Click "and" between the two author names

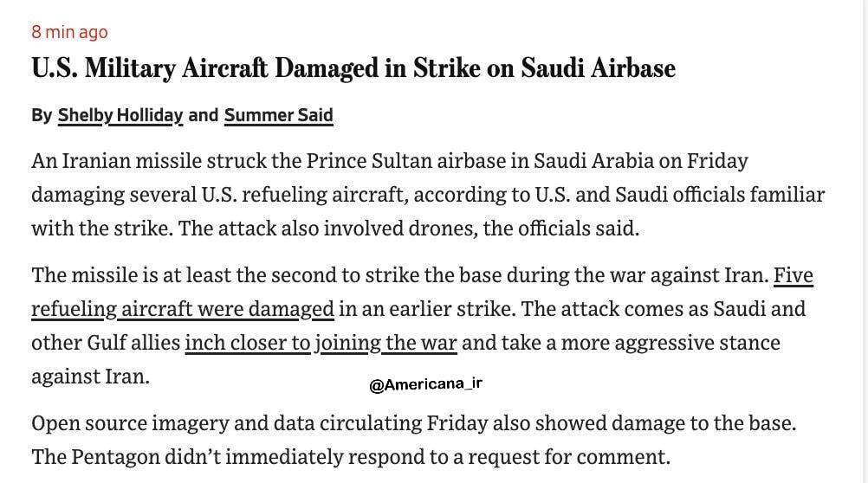tap(203, 115)
